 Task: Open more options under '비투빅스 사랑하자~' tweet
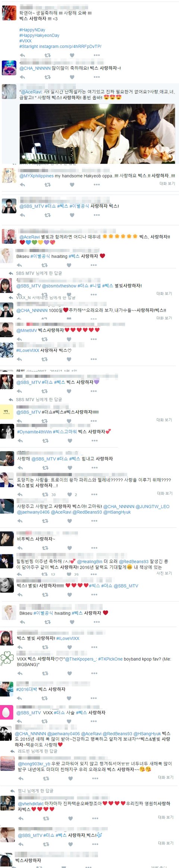[94, 548]
